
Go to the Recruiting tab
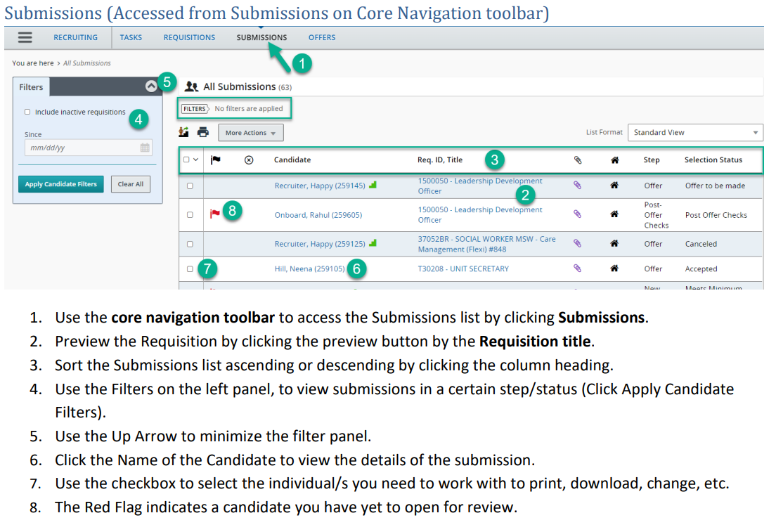pyautogui.click(x=75, y=37)
